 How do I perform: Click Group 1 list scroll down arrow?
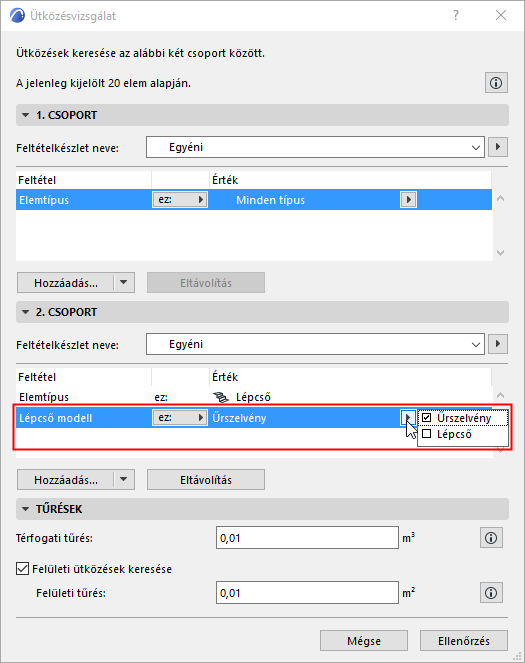[500, 253]
